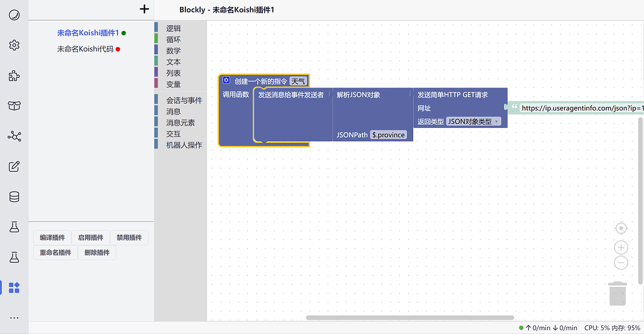The width and height of the screenshot is (644, 334).
Task: Click the trash can on workspace
Action: (x=618, y=293)
